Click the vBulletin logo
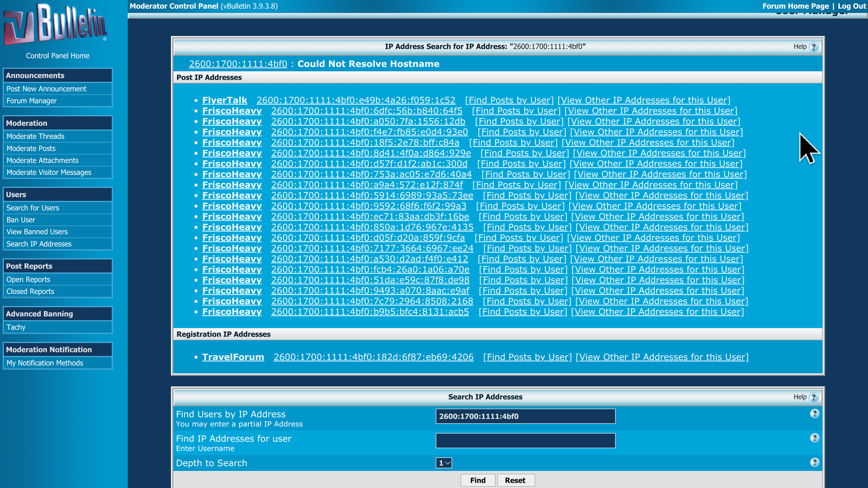Viewport: 868px width, 488px height. [x=56, y=24]
